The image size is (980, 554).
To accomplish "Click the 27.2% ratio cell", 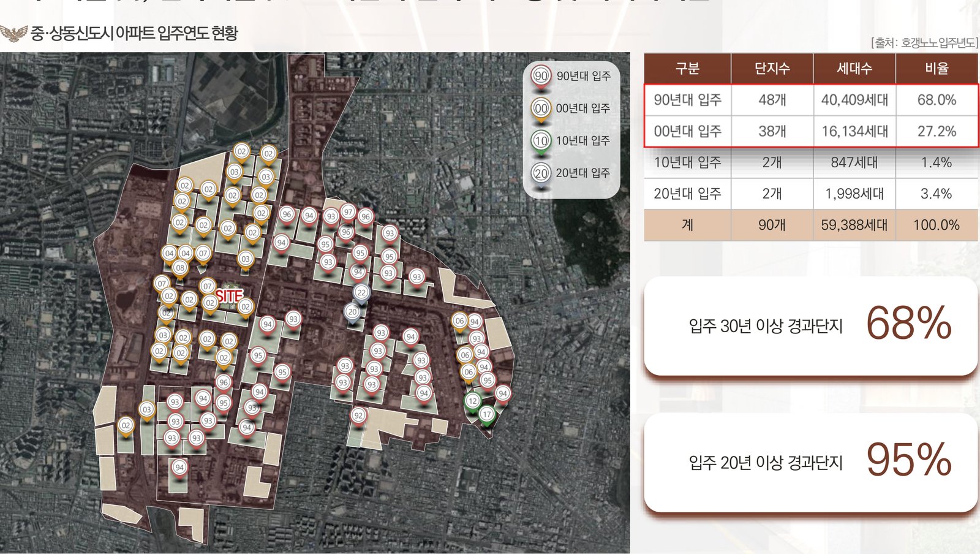I will (937, 131).
